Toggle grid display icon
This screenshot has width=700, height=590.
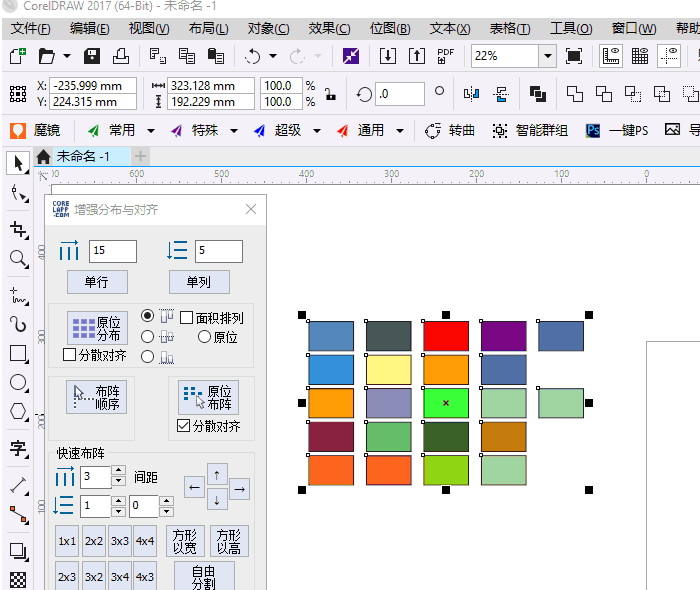pos(640,56)
